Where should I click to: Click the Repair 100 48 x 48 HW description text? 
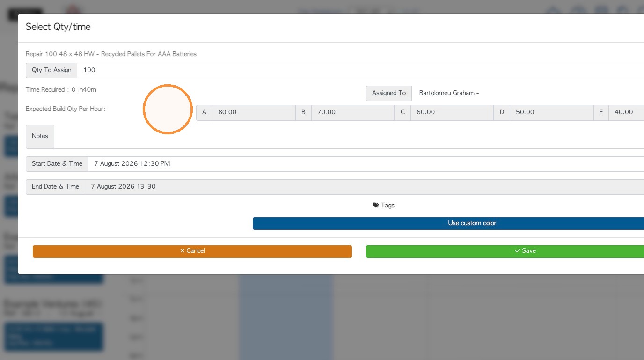tap(111, 54)
